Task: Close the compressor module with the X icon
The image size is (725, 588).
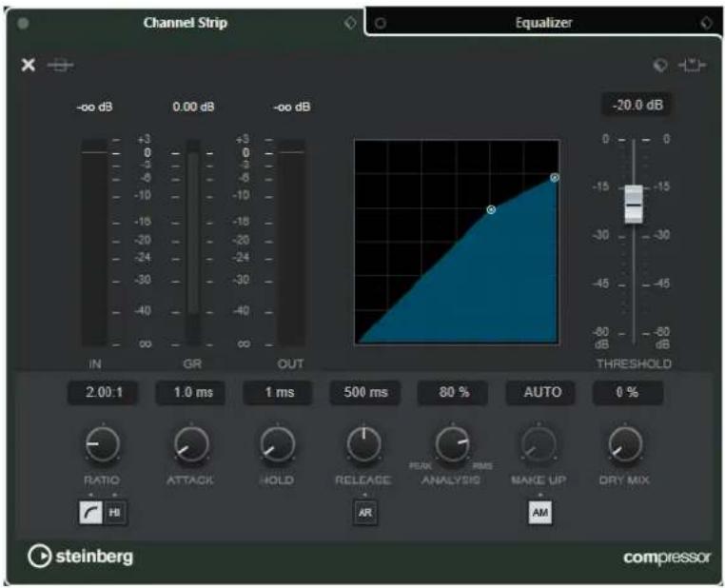Action: pos(29,65)
